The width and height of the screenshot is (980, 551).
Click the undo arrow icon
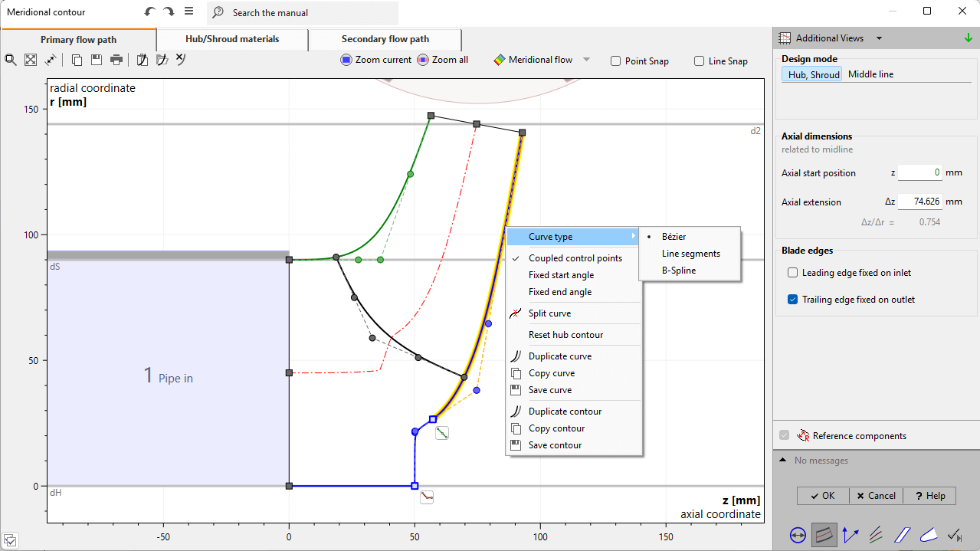click(149, 12)
